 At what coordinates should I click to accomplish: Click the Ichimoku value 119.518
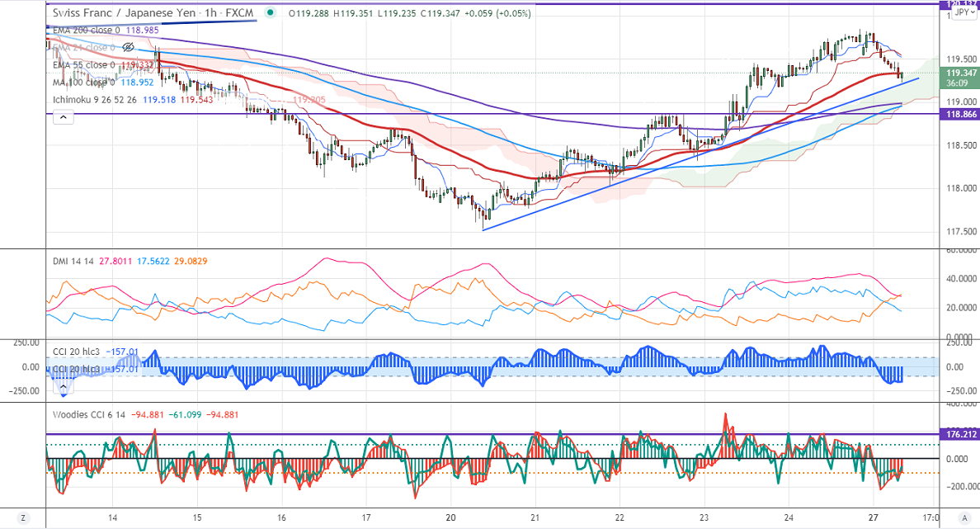158,100
